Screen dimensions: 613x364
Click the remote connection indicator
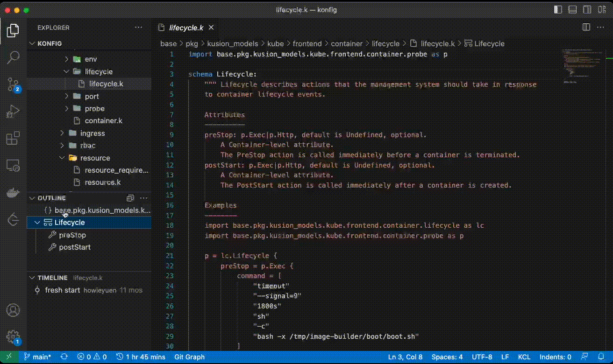8,357
